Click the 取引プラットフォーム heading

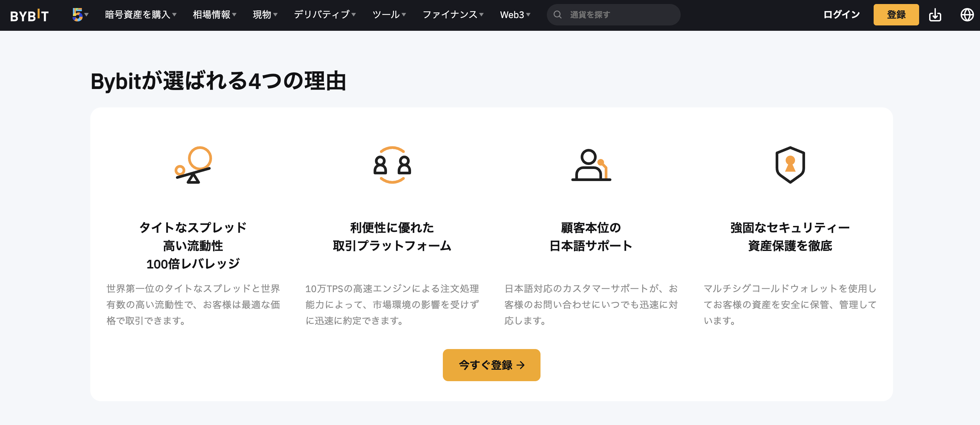[392, 246]
